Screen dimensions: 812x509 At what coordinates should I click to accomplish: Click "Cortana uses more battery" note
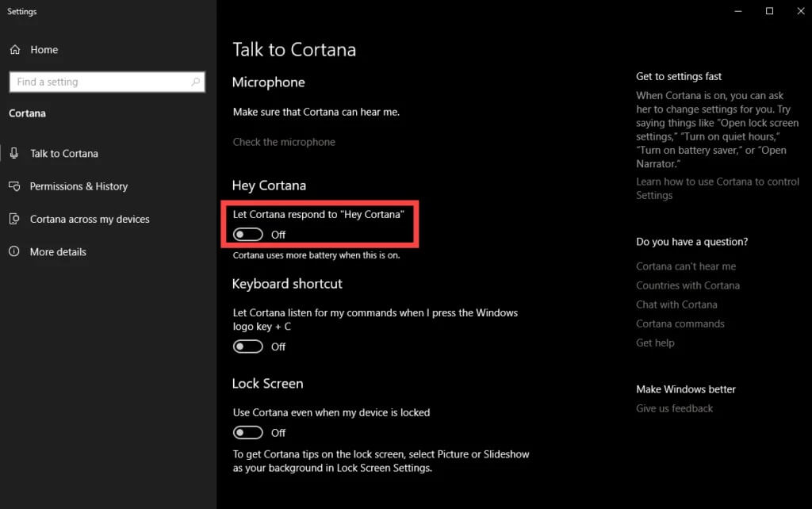coord(316,255)
